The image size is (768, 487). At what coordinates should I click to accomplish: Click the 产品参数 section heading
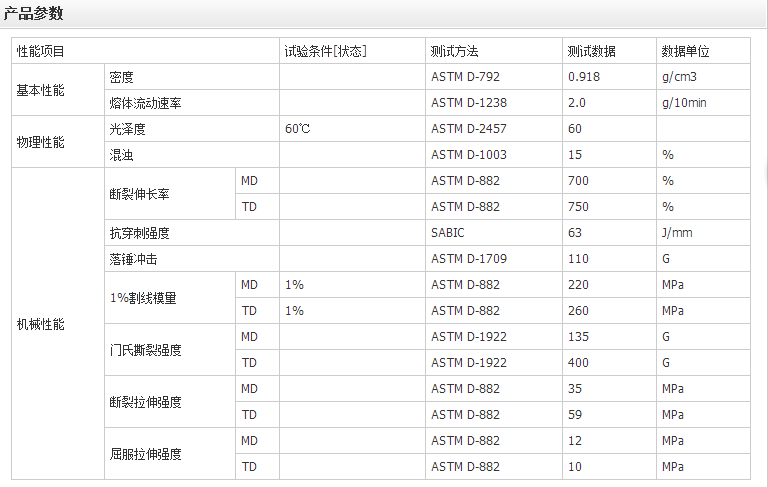point(33,13)
